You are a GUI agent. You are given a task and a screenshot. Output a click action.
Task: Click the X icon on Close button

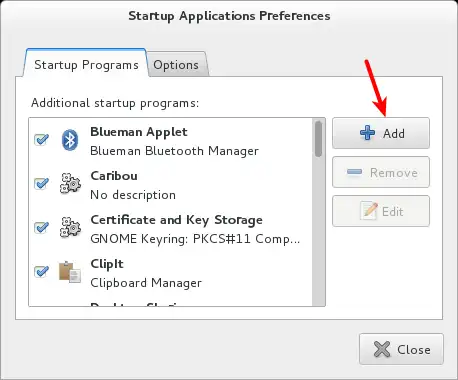pos(382,349)
